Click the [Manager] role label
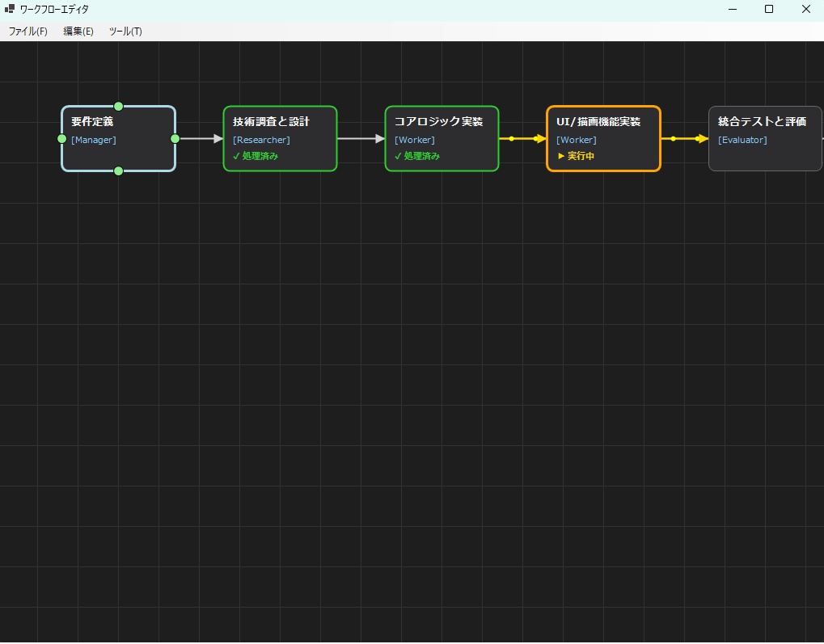The width and height of the screenshot is (824, 644). (x=94, y=140)
